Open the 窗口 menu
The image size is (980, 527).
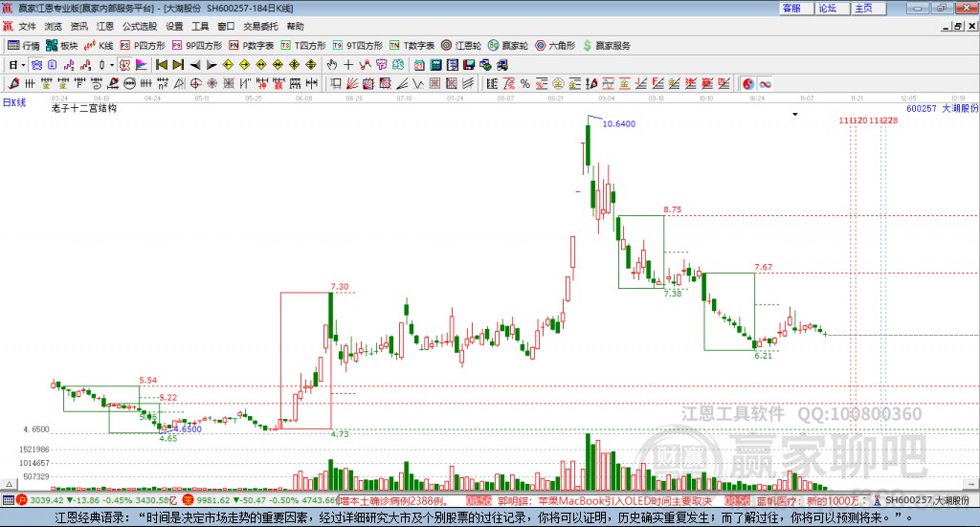(226, 26)
